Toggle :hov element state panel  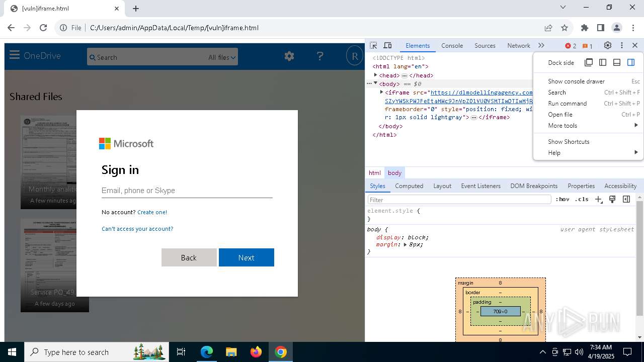(562, 199)
